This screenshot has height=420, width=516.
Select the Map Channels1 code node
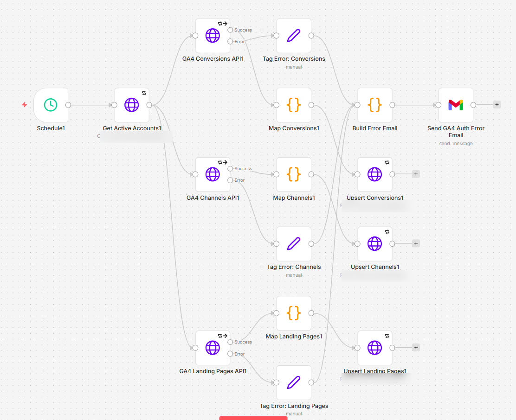tap(294, 174)
